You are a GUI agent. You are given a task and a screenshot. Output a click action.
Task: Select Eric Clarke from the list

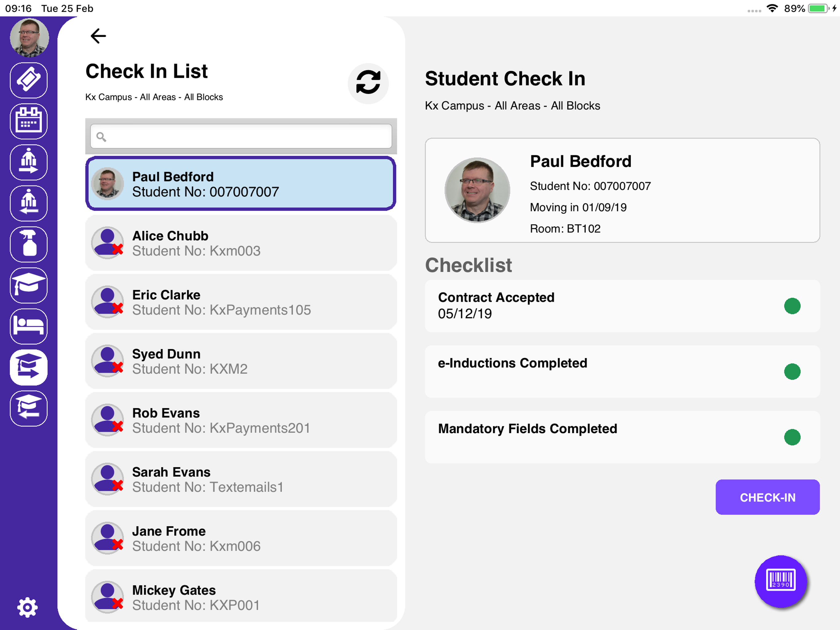point(241,302)
